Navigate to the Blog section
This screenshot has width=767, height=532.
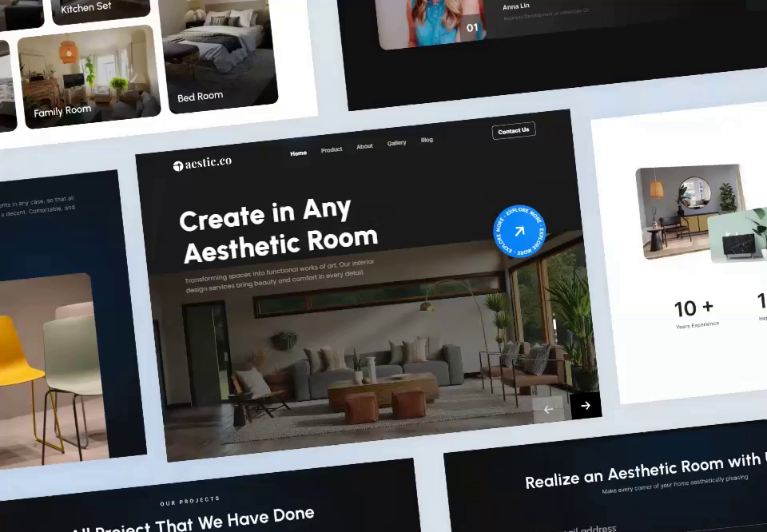[x=427, y=140]
